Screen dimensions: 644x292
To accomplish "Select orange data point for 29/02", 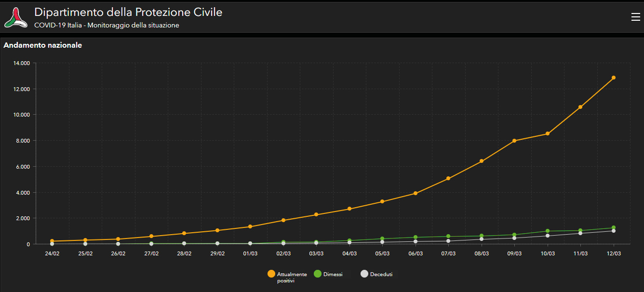I will point(217,230).
